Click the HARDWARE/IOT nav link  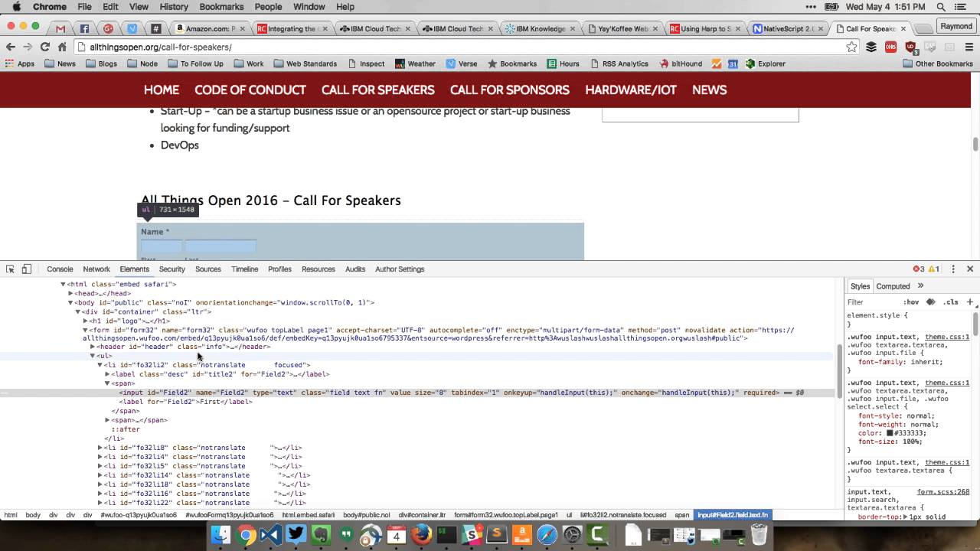pyautogui.click(x=631, y=90)
